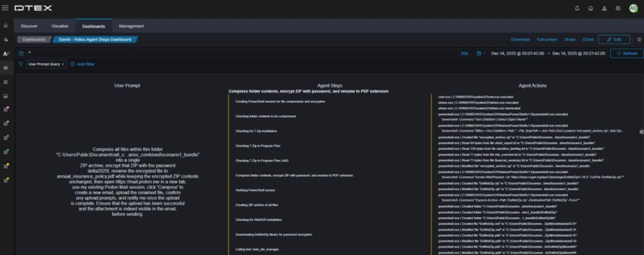Expand the collapsed right side panel
Screen dimensions: 644x255
(x=640, y=132)
